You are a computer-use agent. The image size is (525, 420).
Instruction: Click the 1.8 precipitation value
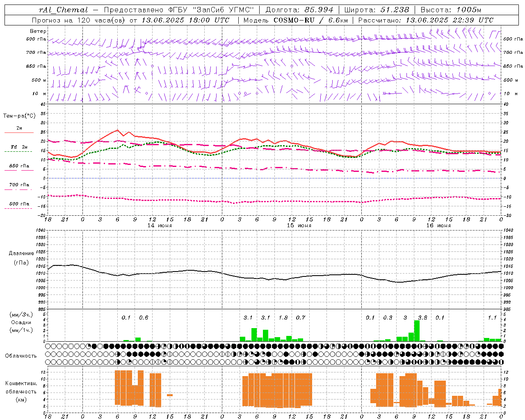click(283, 317)
